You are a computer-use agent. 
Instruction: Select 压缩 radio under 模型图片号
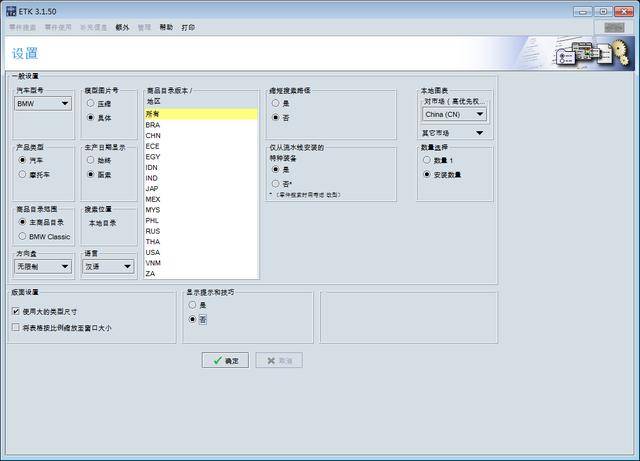[91, 103]
